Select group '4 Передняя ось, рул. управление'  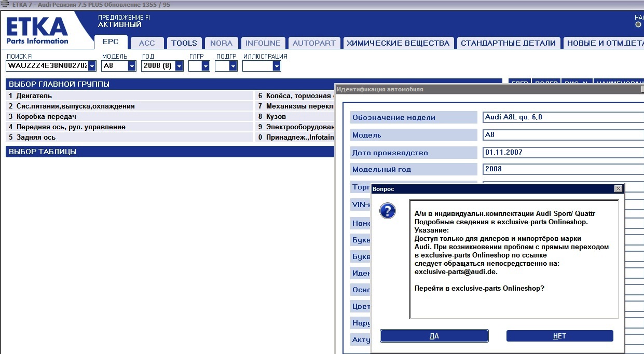click(x=130, y=127)
